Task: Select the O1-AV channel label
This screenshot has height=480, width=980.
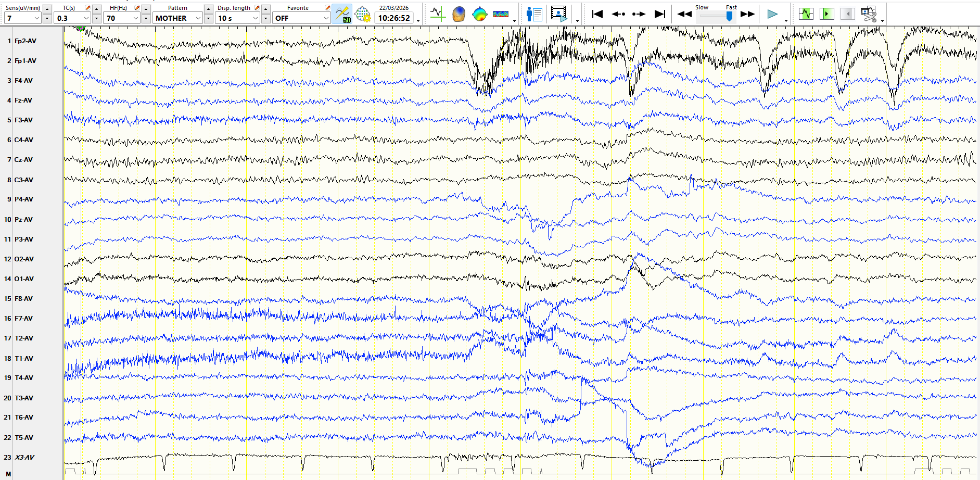Action: (x=24, y=279)
